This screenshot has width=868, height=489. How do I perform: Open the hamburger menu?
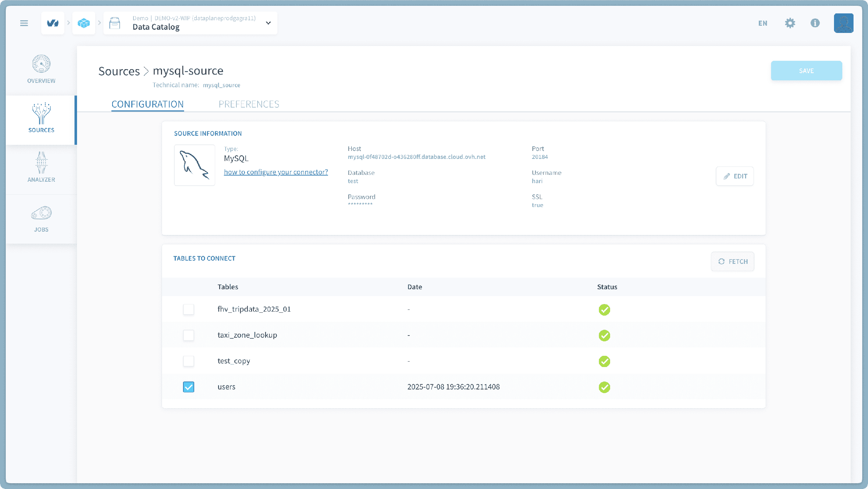point(24,23)
